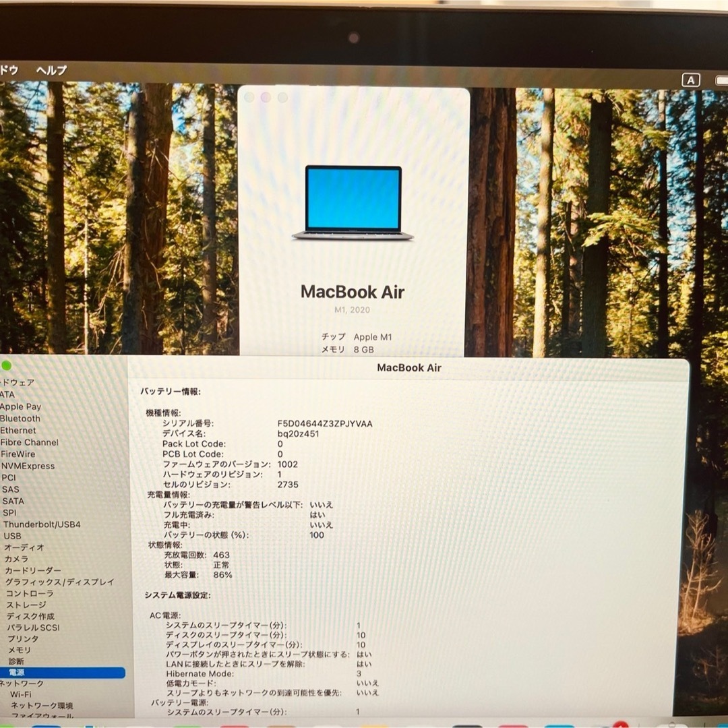Click the メモリ 8 GB row

pos(347,350)
